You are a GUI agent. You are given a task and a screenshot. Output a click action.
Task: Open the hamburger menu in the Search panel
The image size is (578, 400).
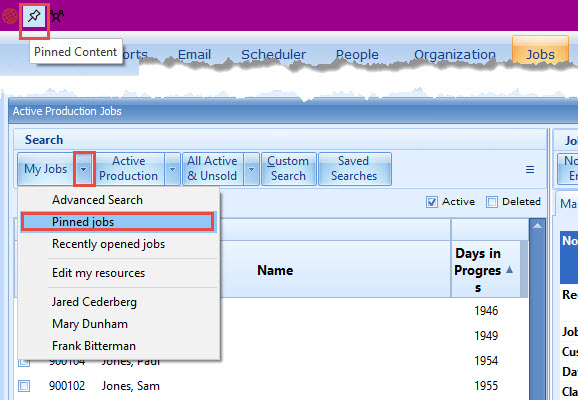(530, 169)
